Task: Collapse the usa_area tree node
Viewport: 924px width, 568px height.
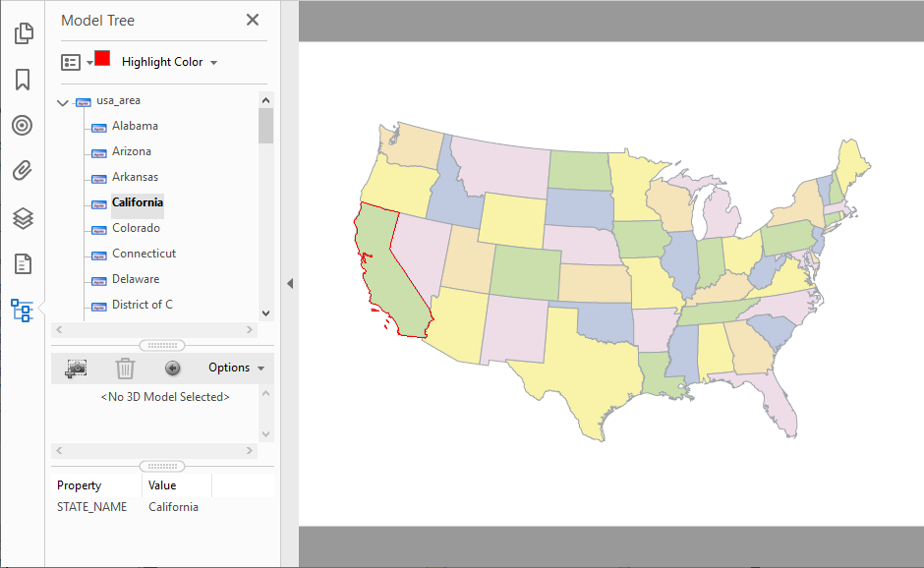Action: (x=63, y=102)
